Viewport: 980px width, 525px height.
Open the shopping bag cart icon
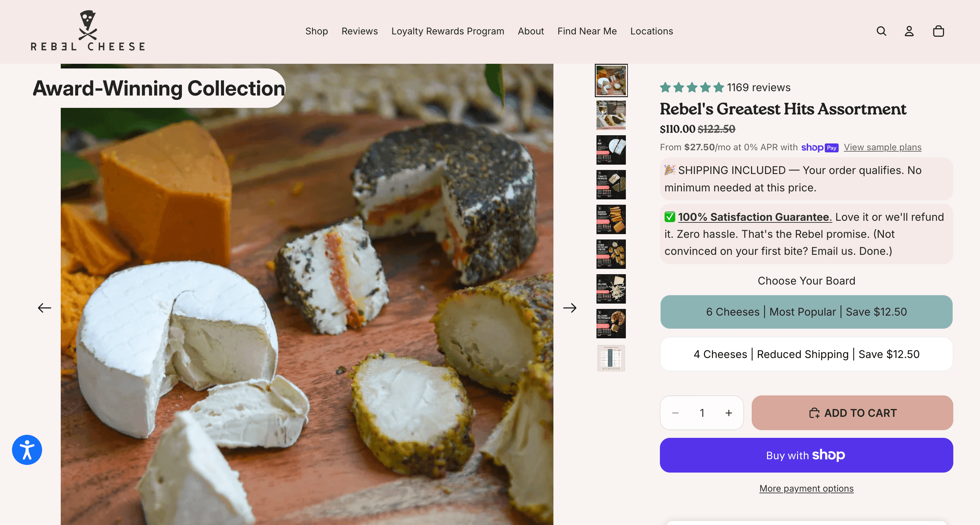(x=939, y=31)
